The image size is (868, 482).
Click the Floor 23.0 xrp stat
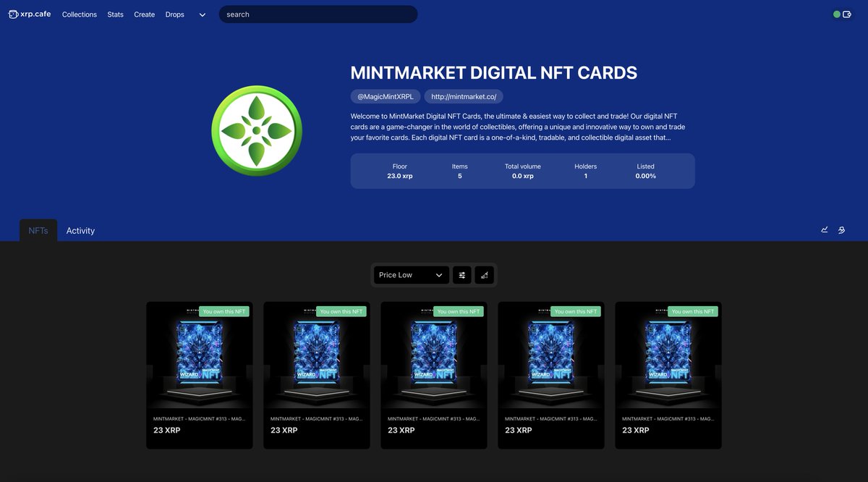pyautogui.click(x=400, y=171)
